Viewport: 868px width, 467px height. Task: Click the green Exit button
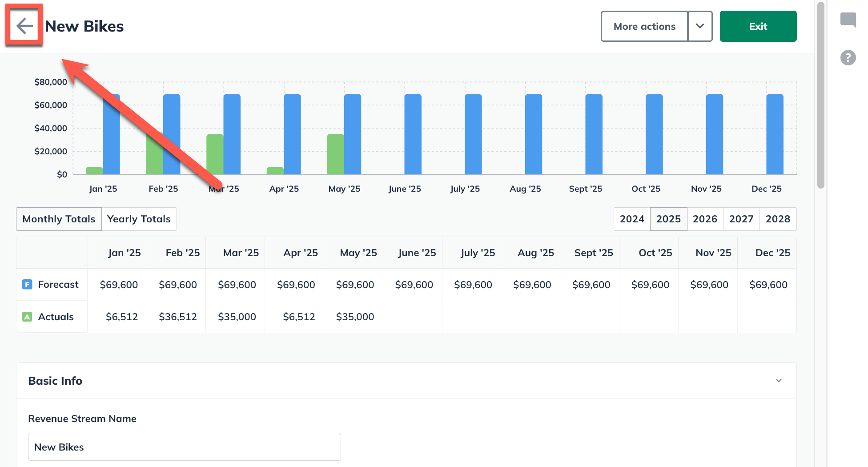pyautogui.click(x=758, y=26)
